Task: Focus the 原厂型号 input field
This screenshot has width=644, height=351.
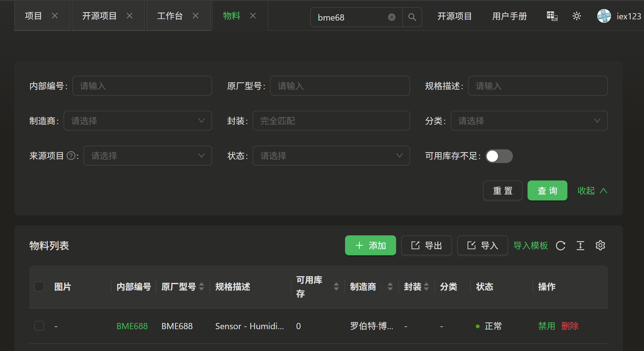Action: (339, 86)
